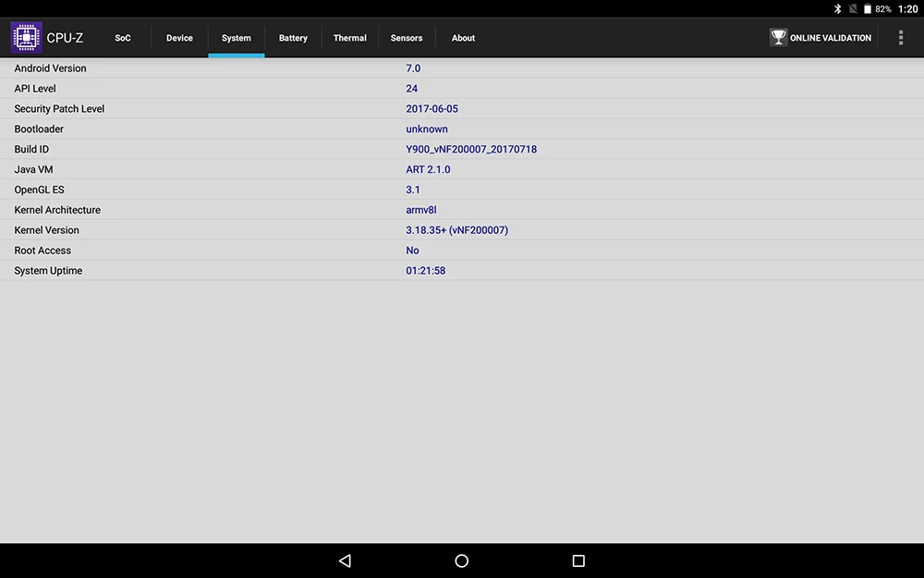This screenshot has height=578, width=924.
Task: Select the patch date 2017-06-05
Action: (432, 108)
